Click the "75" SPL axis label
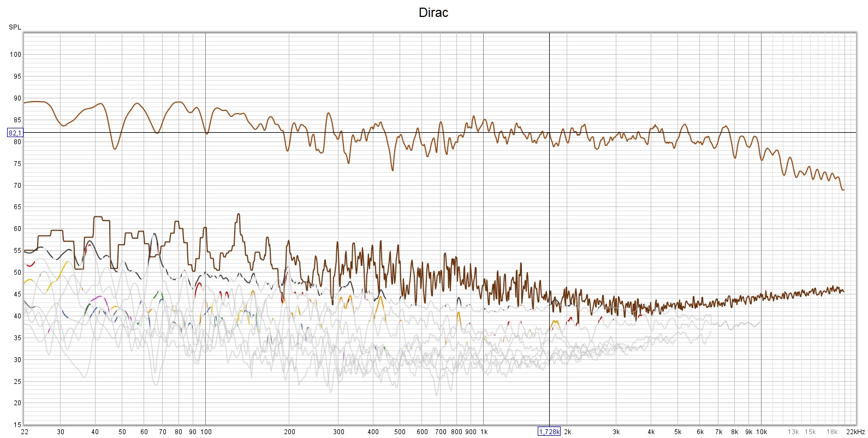 [x=17, y=164]
